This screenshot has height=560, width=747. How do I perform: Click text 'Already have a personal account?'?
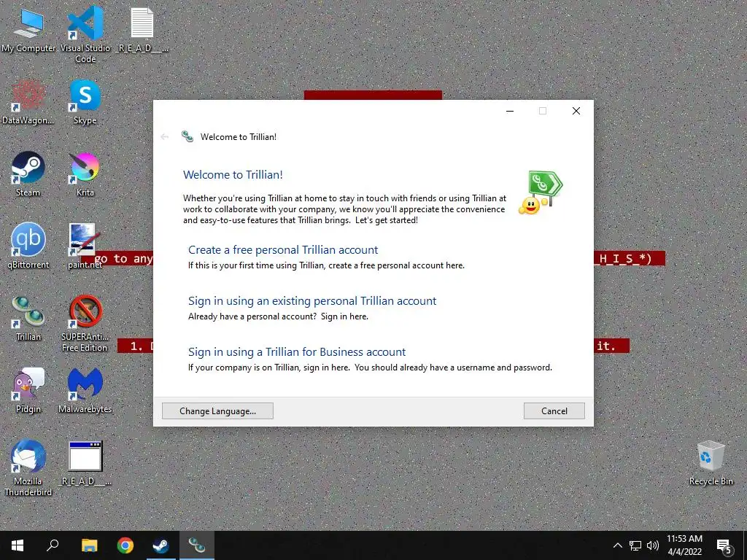click(x=252, y=316)
